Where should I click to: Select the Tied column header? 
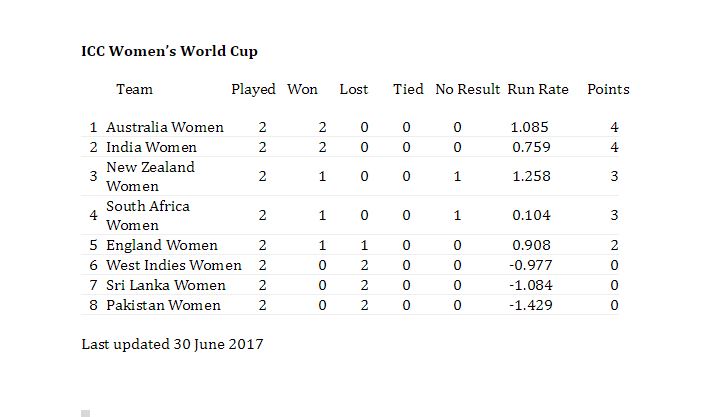click(x=408, y=89)
